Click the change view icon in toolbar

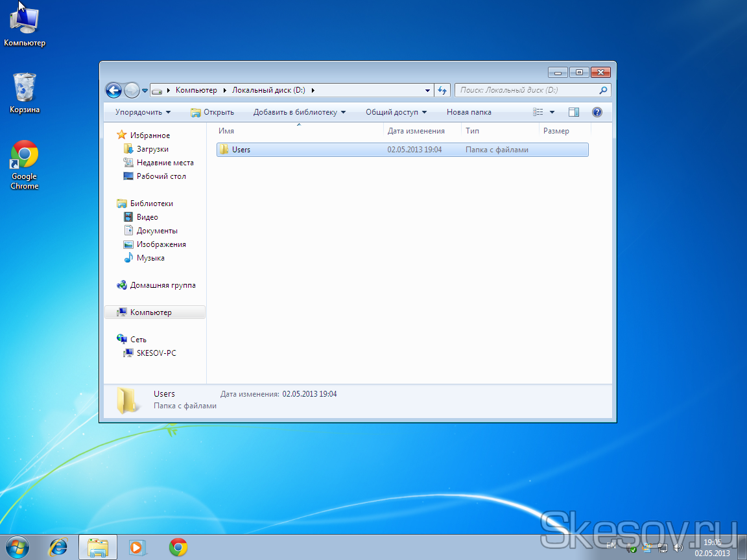[538, 112]
